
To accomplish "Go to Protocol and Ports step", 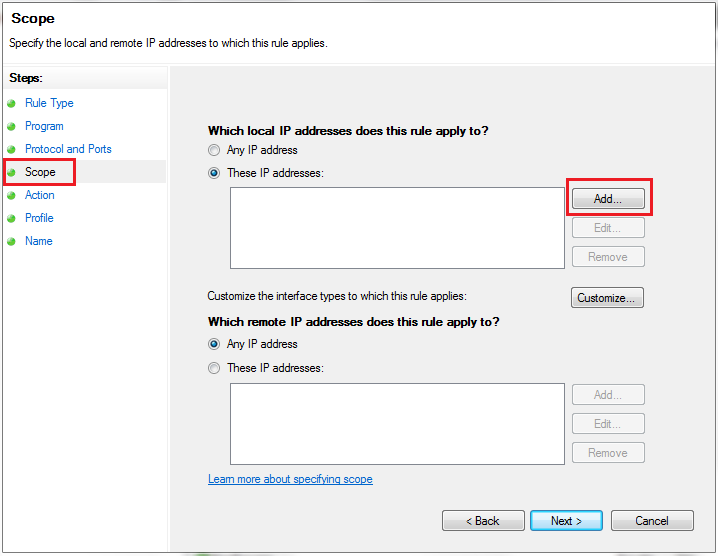I will coord(68,149).
